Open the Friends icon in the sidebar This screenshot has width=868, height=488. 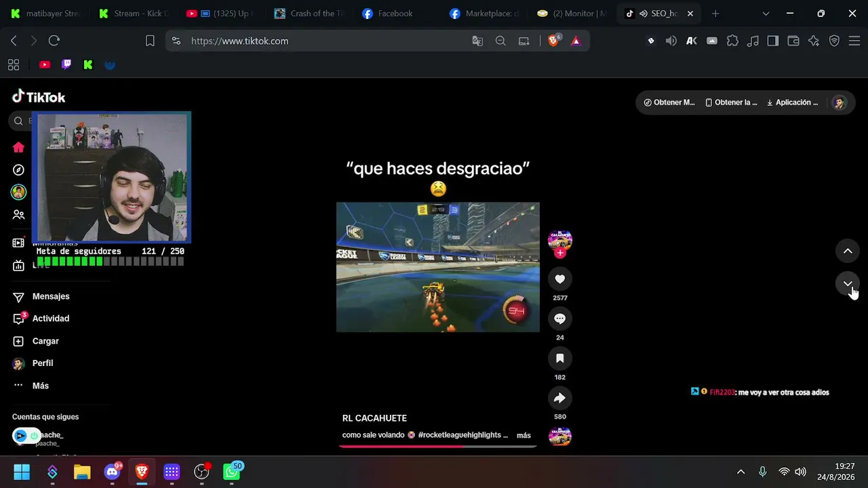point(18,215)
